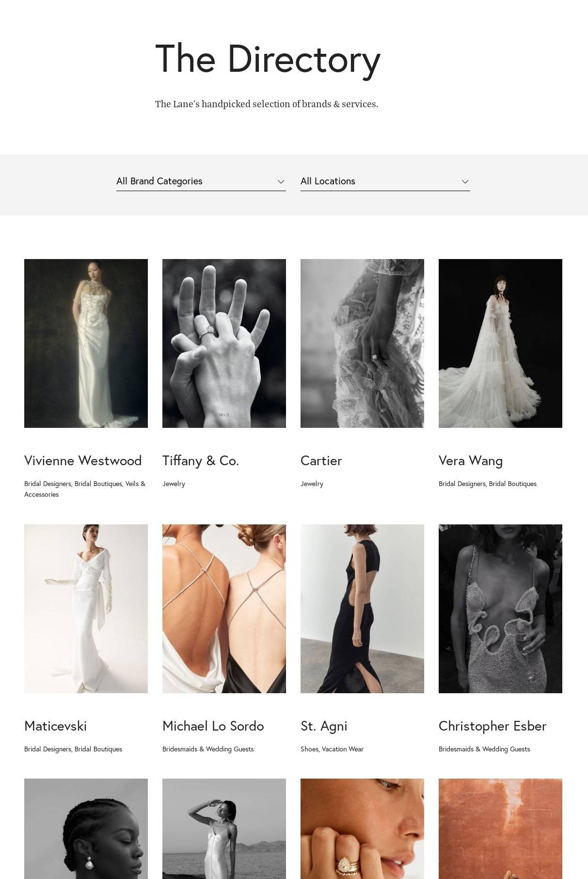
Task: Open the Maticevski dress image
Action: pyautogui.click(x=86, y=609)
